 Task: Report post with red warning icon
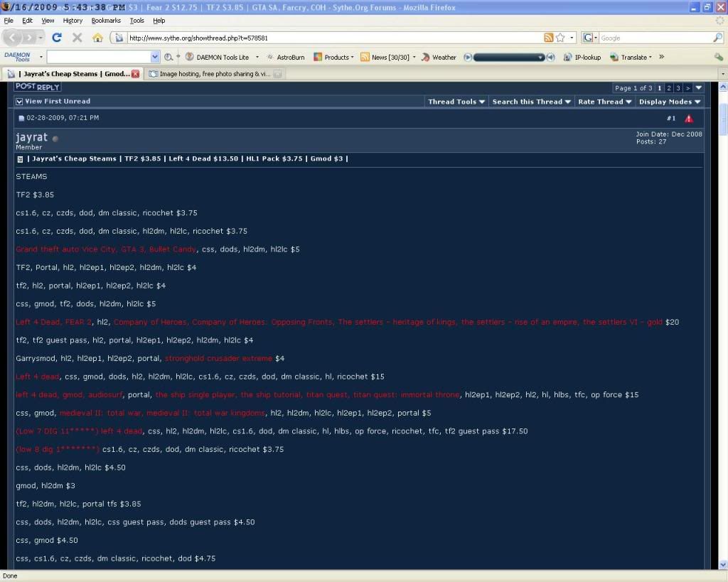[x=688, y=119]
